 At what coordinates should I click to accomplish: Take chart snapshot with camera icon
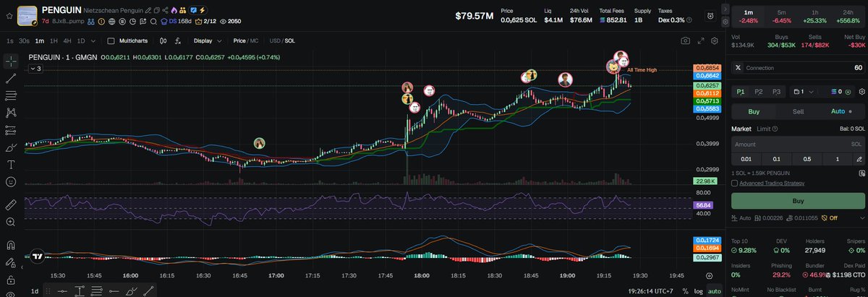tap(685, 41)
